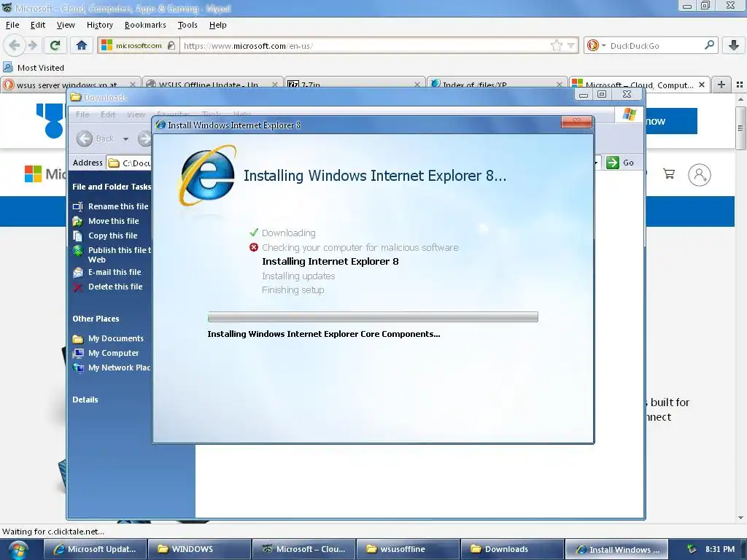This screenshot has height=560, width=747.
Task: Reload the current Microsoft page
Action: pos(55,45)
